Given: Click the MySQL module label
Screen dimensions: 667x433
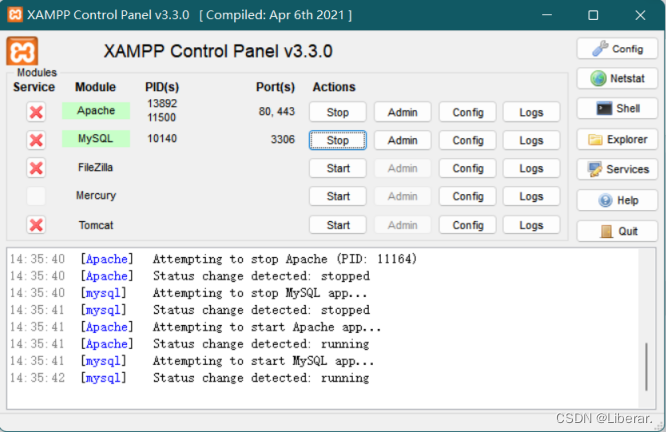Looking at the screenshot, I should (96, 139).
